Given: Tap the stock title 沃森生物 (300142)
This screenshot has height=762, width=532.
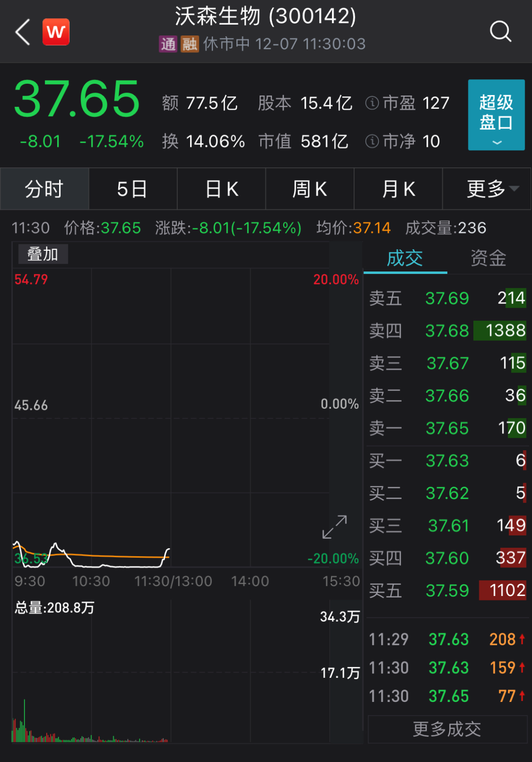Looking at the screenshot, I should coord(266,16).
